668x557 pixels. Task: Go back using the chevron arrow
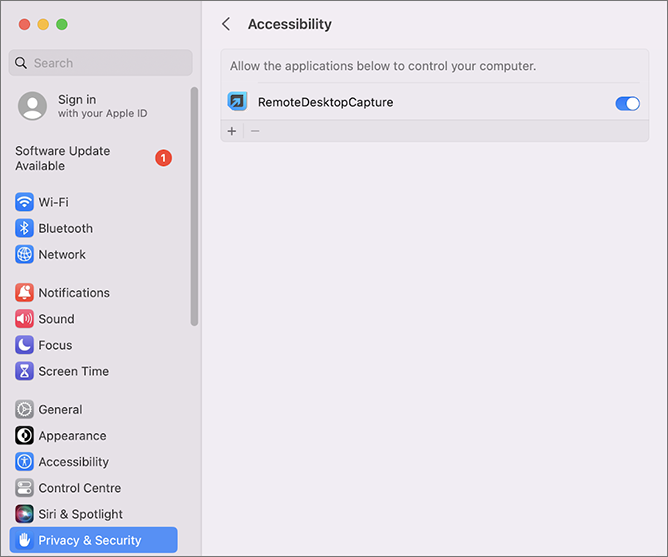pos(226,24)
